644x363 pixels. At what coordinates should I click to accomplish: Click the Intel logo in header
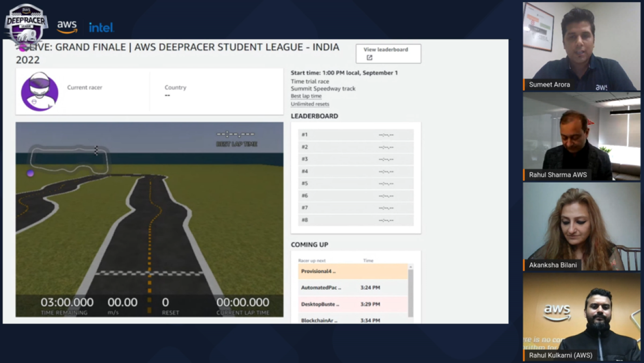click(x=101, y=27)
